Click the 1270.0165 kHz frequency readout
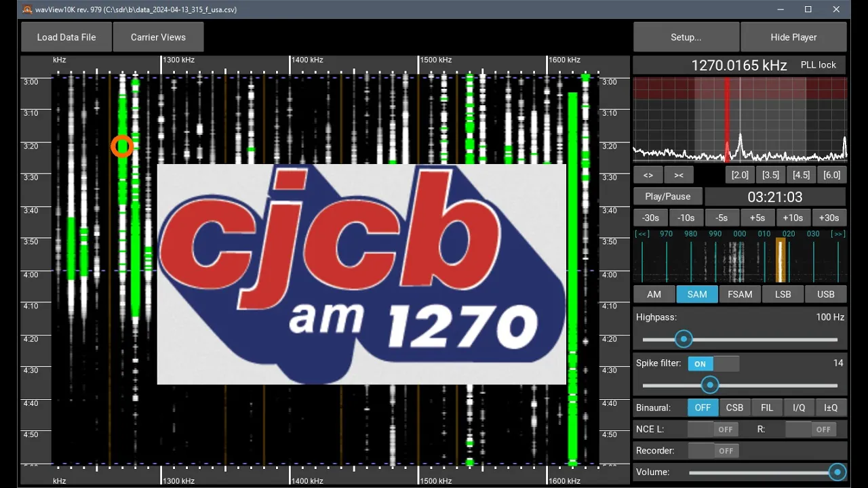This screenshot has height=488, width=868. click(x=739, y=65)
